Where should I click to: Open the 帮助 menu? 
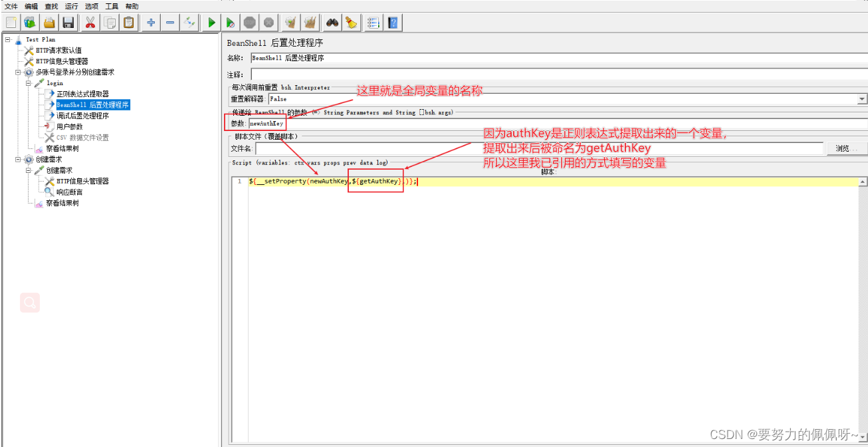click(132, 6)
